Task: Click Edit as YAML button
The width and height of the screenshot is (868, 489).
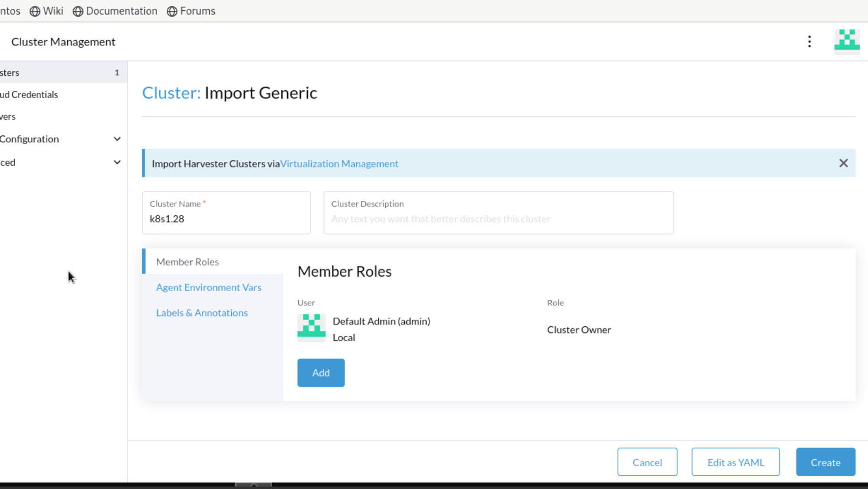Action: pos(735,462)
